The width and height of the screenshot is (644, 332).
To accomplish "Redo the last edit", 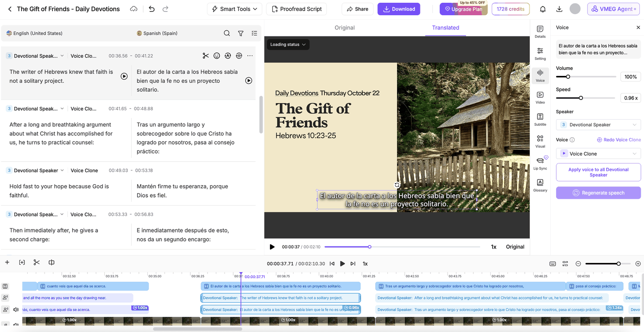I will pos(165,9).
